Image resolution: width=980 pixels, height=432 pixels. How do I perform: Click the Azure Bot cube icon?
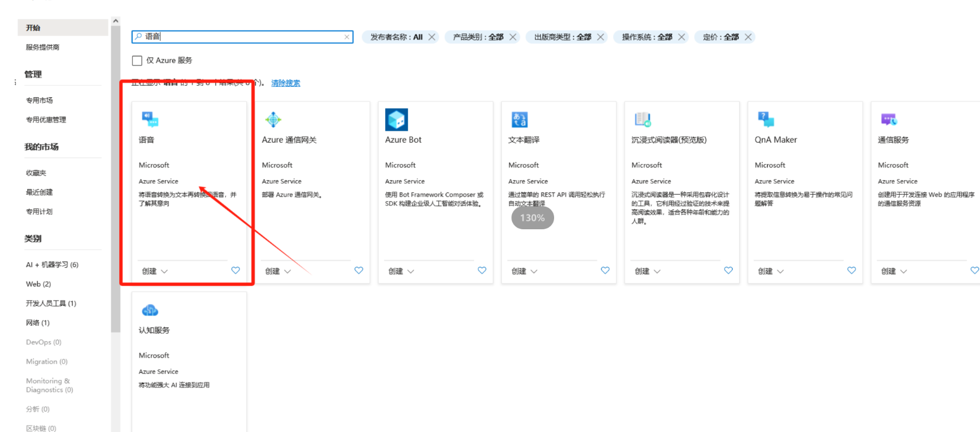[397, 120]
